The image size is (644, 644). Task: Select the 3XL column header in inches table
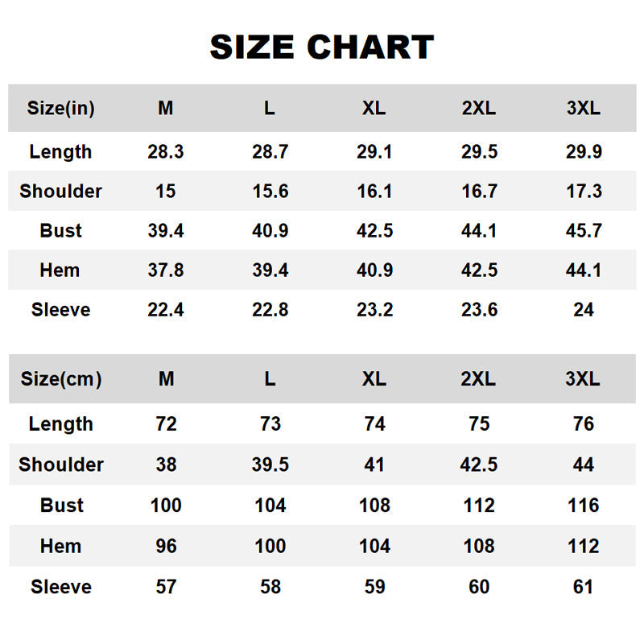click(584, 109)
